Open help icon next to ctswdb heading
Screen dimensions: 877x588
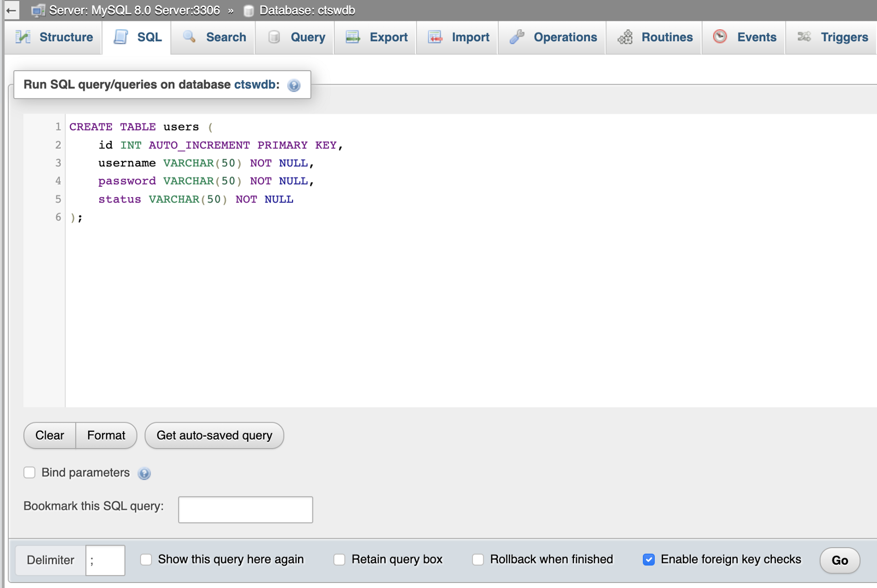[x=294, y=85]
